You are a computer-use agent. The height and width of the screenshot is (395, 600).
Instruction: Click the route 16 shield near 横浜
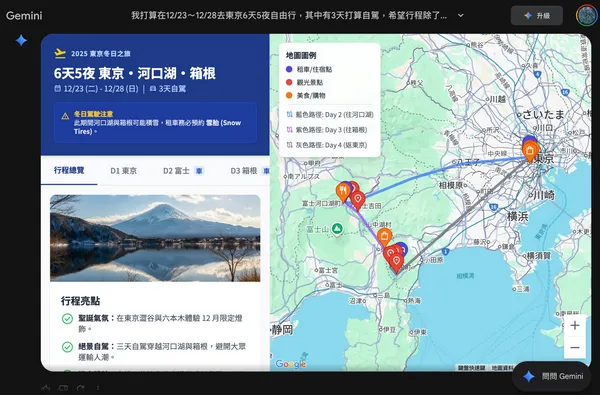coord(494,207)
